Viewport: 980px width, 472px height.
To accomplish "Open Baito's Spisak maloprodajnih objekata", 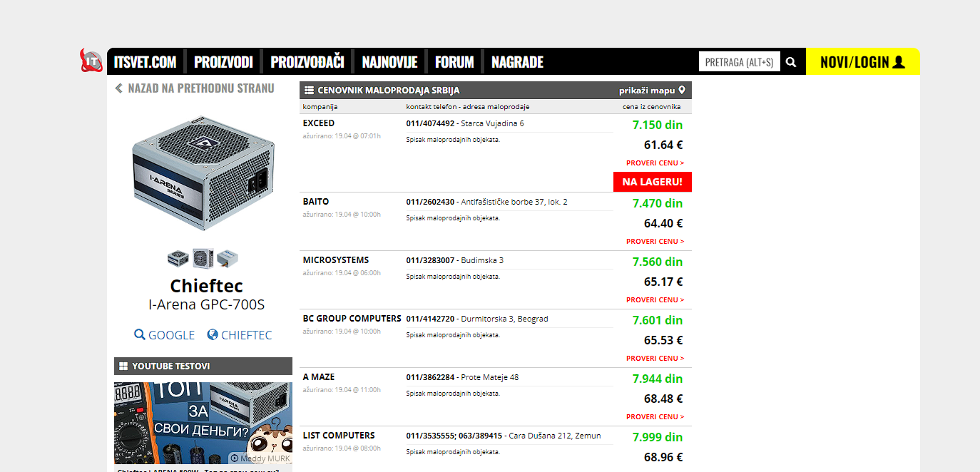I will [x=453, y=218].
